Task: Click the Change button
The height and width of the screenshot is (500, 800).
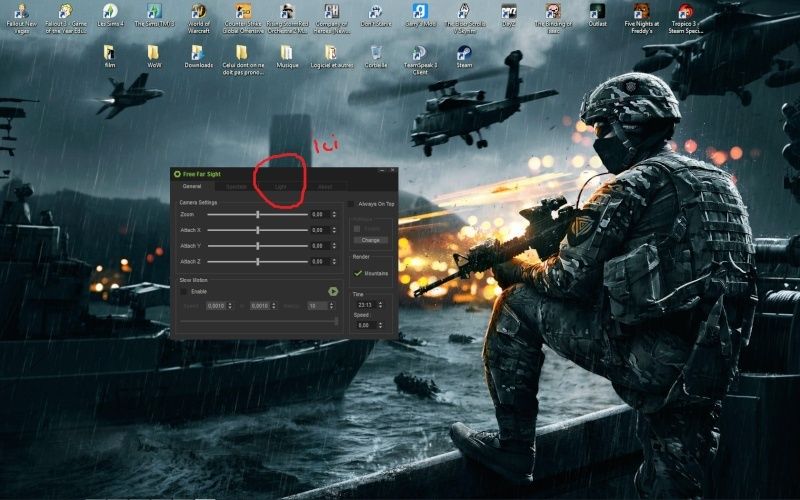Action: 370,240
